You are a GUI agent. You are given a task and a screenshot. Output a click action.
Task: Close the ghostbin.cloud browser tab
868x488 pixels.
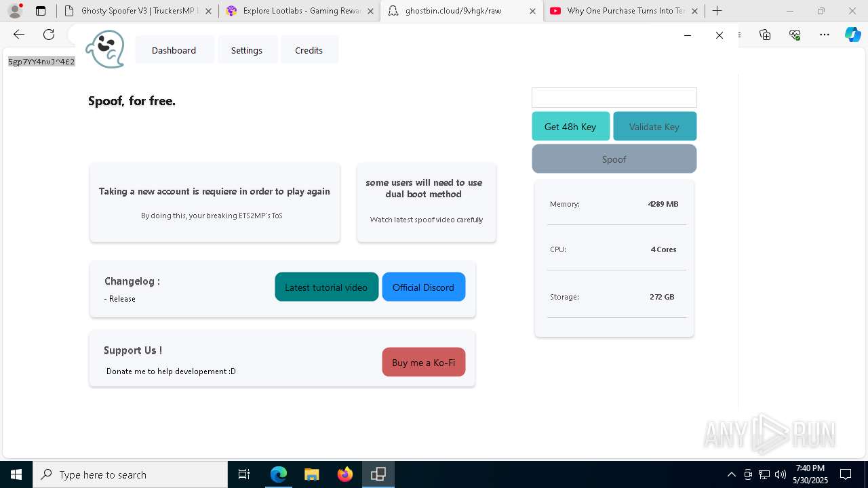[x=532, y=11]
